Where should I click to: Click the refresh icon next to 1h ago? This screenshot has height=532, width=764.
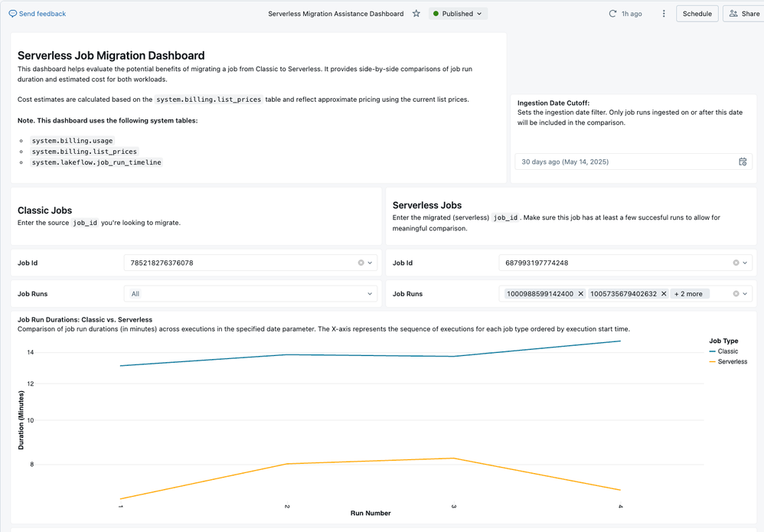pyautogui.click(x=612, y=14)
